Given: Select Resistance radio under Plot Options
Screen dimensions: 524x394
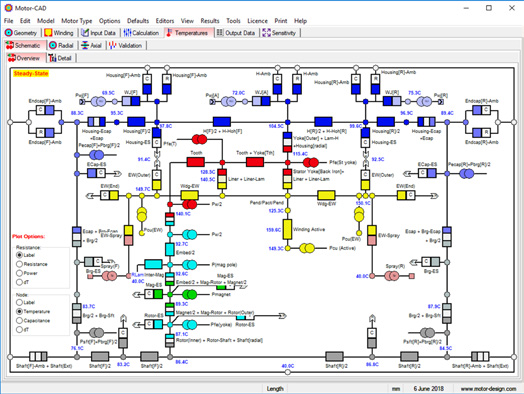Looking at the screenshot, I should pos(19,264).
